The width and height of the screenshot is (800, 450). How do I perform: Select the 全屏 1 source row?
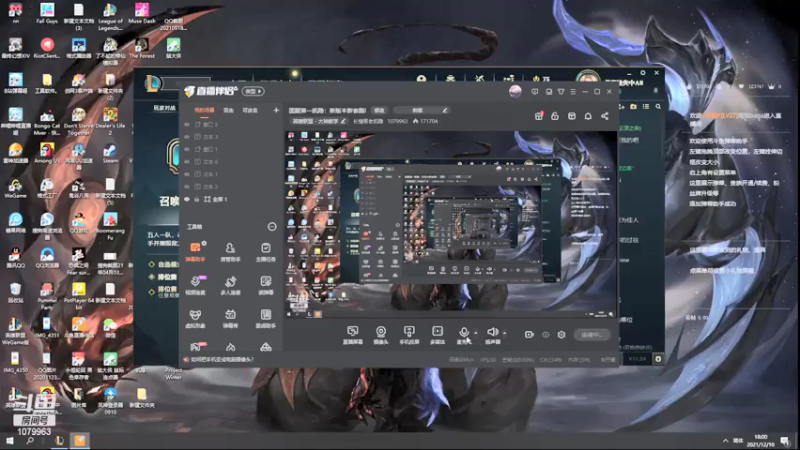(x=231, y=199)
